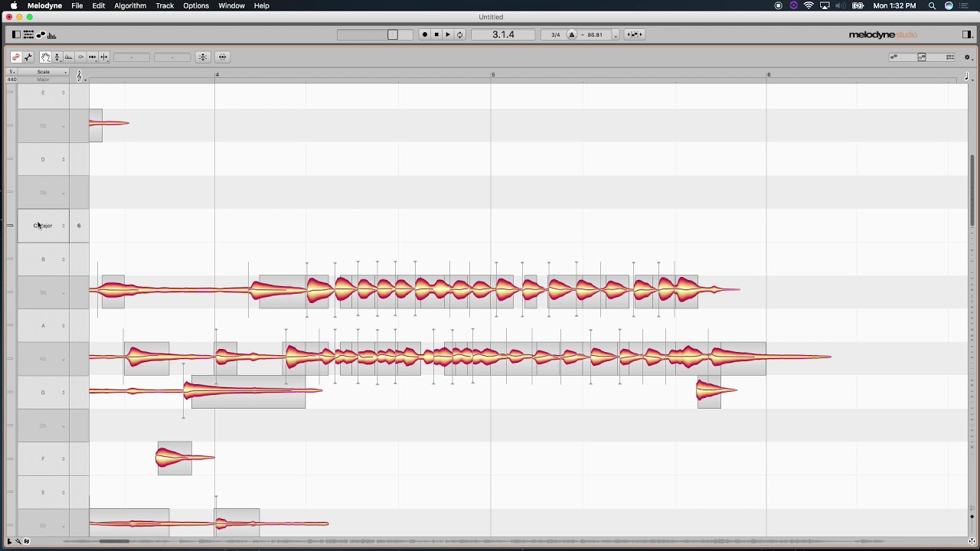
Task: Open the Track menu
Action: point(165,5)
